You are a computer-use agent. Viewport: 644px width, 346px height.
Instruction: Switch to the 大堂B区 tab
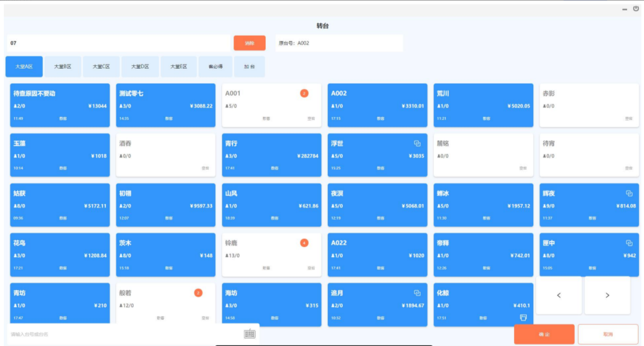63,67
